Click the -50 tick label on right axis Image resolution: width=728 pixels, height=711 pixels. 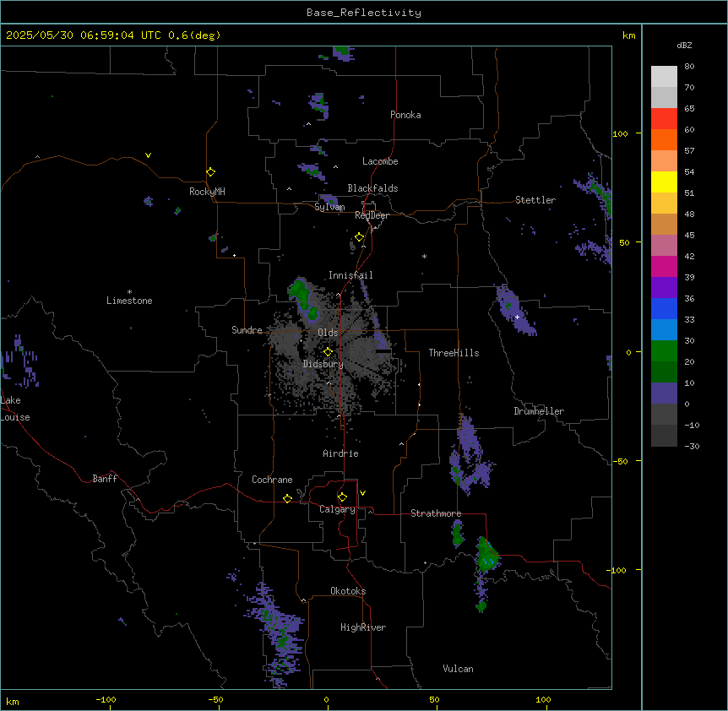[620, 461]
